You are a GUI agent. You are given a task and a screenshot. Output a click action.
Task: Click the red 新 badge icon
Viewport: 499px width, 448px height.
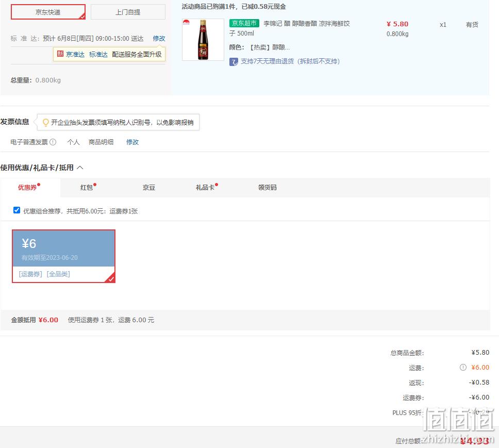point(60,54)
